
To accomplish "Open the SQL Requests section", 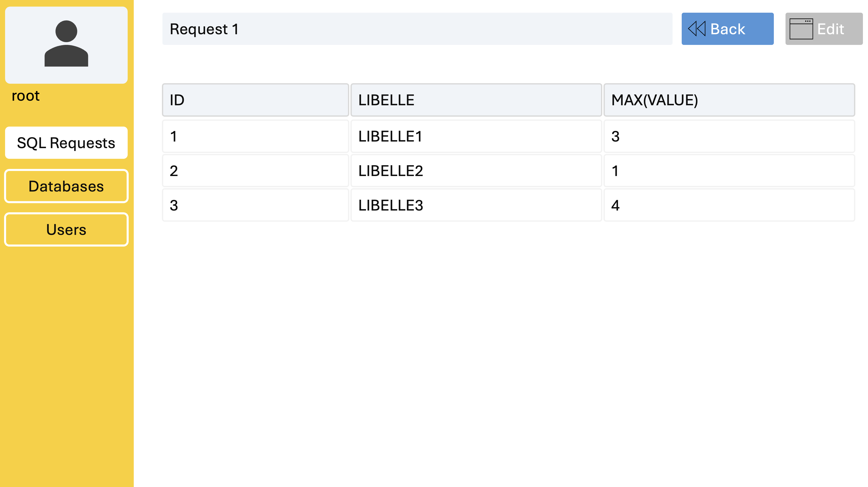I will [66, 143].
